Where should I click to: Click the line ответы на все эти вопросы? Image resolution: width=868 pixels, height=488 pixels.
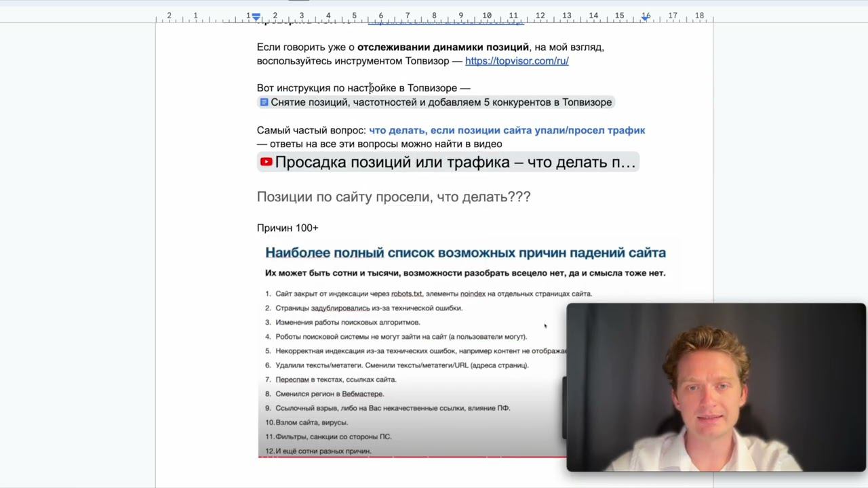380,144
